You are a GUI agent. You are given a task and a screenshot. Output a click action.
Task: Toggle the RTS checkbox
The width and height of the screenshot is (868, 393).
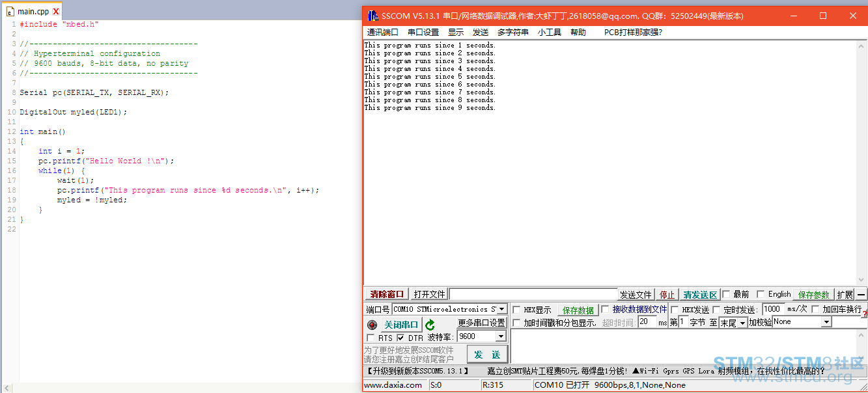click(x=371, y=338)
